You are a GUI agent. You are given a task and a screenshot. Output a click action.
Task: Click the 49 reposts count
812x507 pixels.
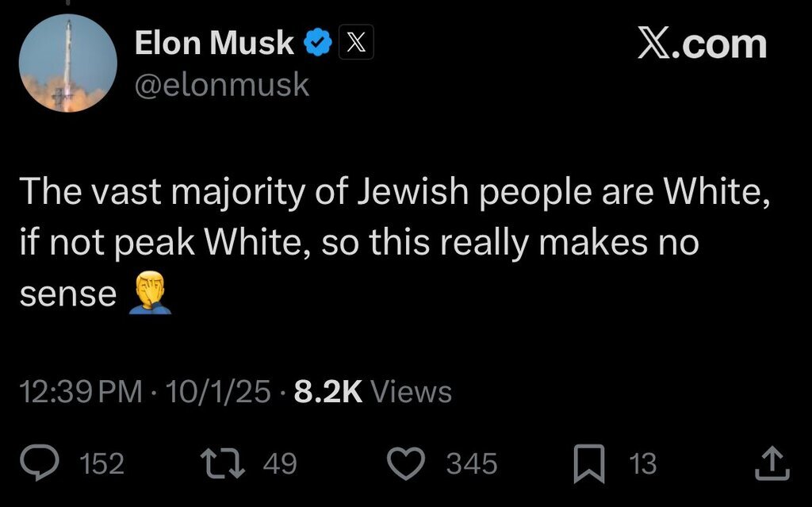click(279, 464)
